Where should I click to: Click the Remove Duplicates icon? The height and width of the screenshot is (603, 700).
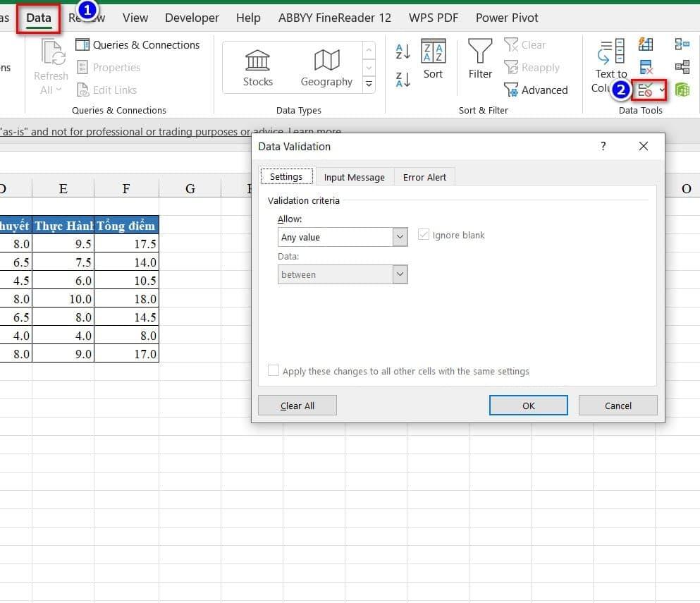[646, 68]
